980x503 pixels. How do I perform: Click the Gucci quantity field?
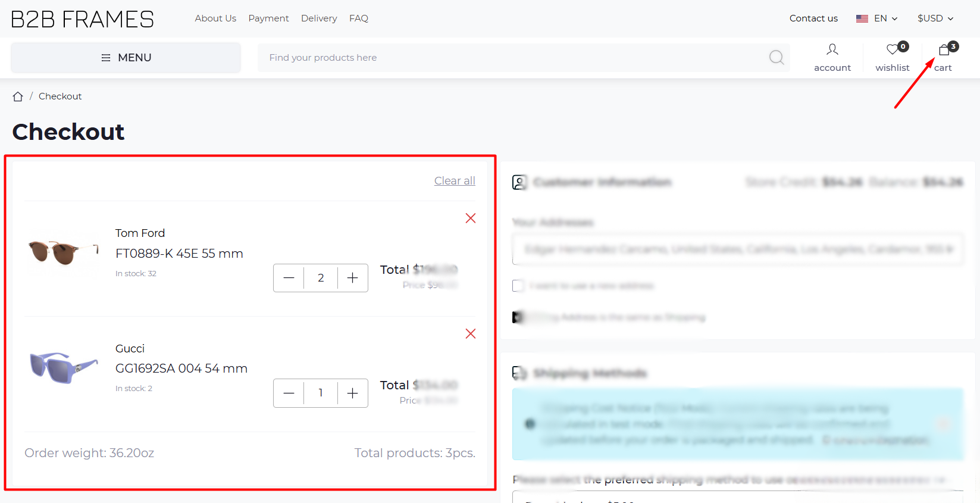[x=321, y=393]
